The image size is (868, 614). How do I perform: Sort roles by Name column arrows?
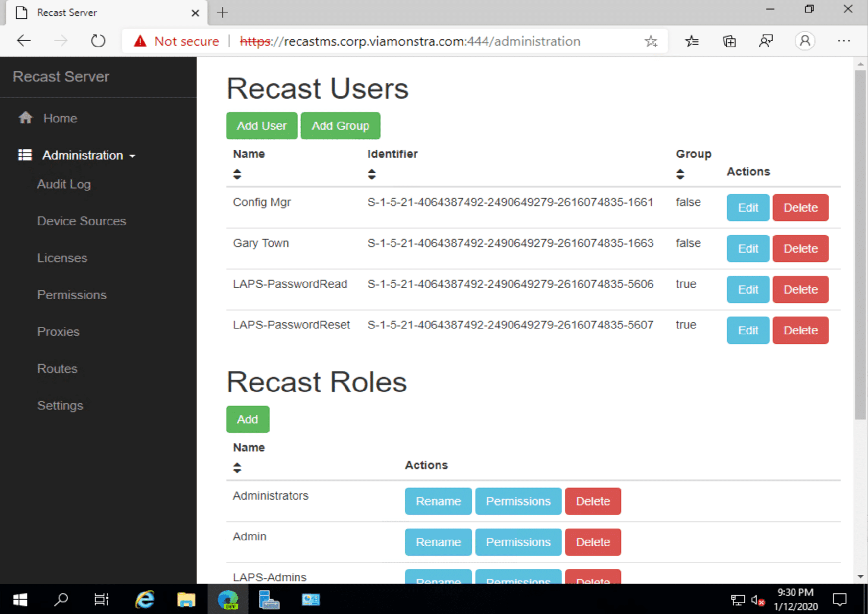coord(237,468)
